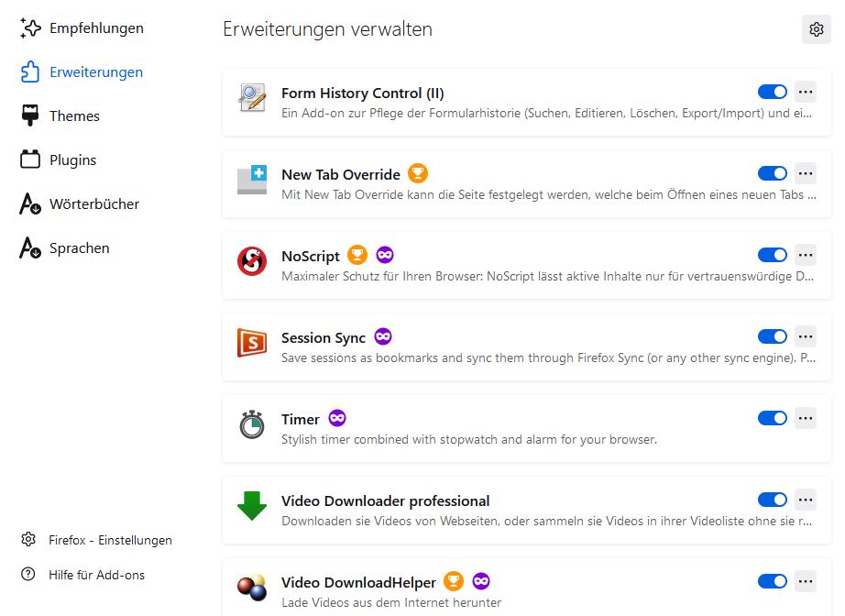Viewport: 845px width, 616px height.
Task: Open more options for New Tab Override
Action: tap(806, 173)
